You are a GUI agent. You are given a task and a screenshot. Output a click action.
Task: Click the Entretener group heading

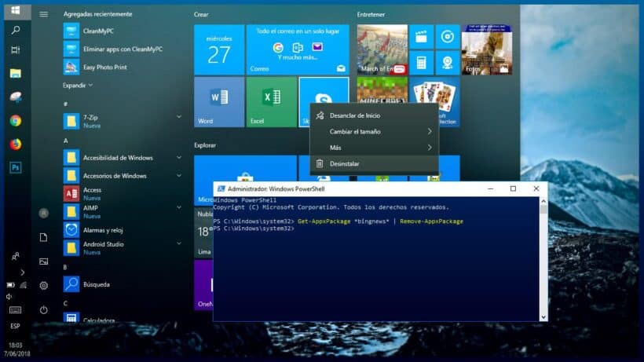371,14
